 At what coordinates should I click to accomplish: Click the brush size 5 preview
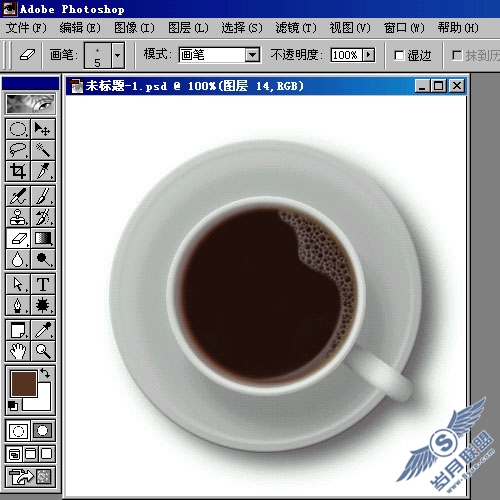point(97,55)
